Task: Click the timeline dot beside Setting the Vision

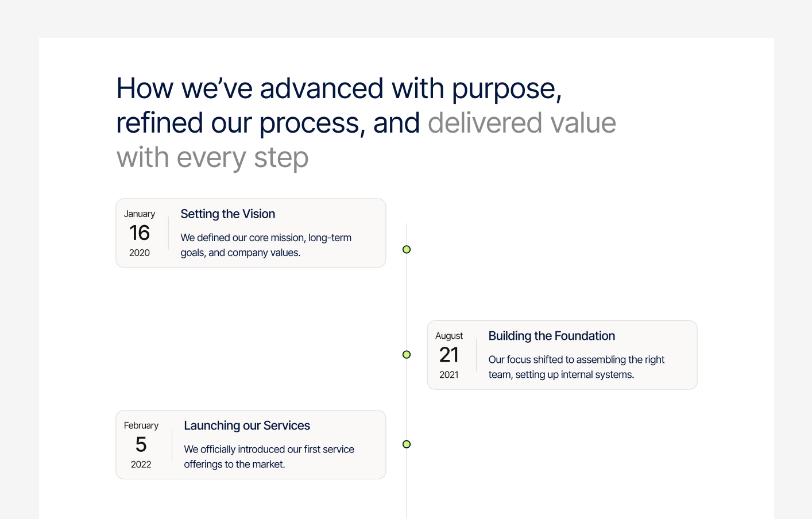Action: [407, 249]
